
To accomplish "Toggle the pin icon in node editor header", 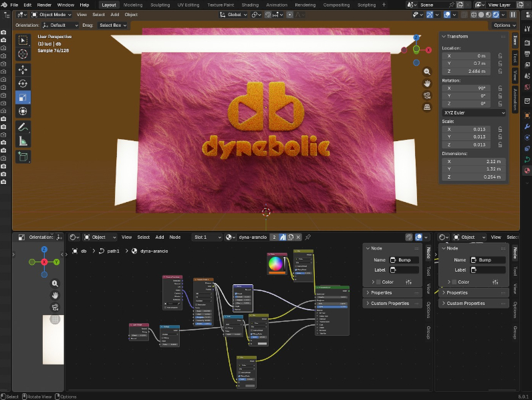I will 308,237.
